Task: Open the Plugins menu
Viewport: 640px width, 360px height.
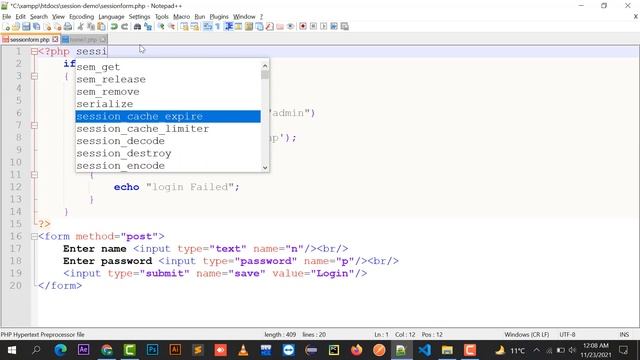Action: click(x=219, y=17)
